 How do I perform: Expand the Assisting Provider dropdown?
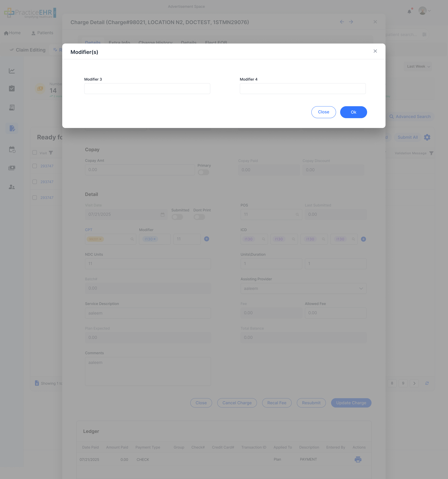pyautogui.click(x=303, y=288)
